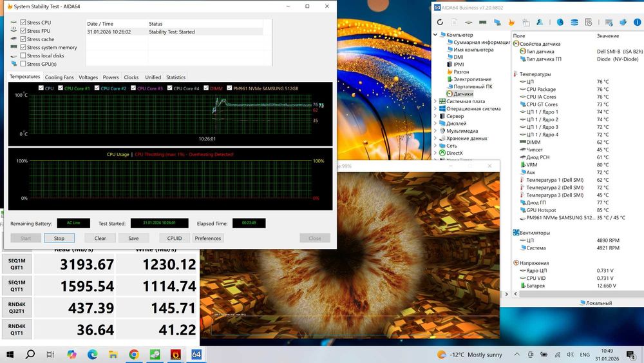Click the Save button
Viewport: 644px width, 363px height.
(133, 238)
